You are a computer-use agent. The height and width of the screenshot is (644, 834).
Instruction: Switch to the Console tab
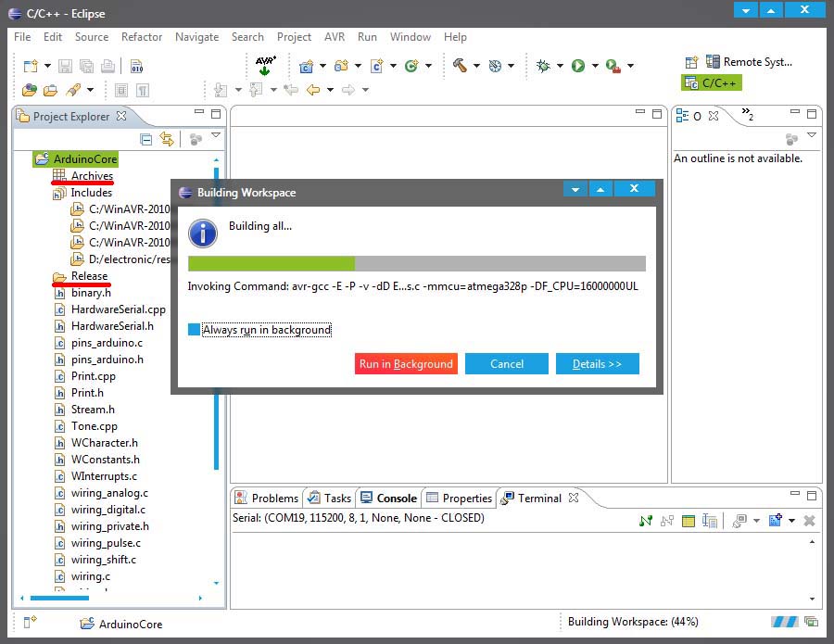tap(389, 499)
